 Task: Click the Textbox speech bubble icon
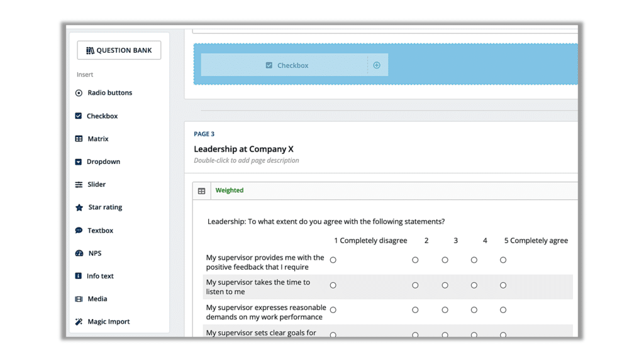pos(79,231)
